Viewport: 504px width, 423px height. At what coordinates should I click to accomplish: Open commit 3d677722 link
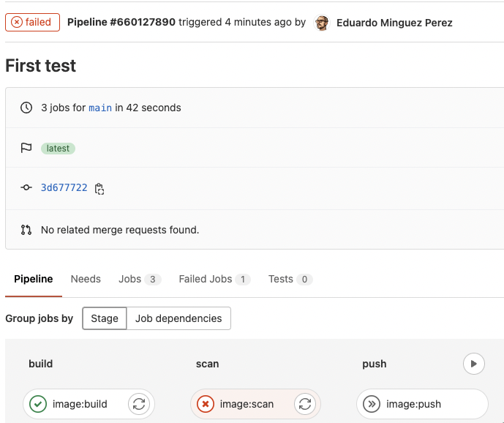pyautogui.click(x=64, y=187)
